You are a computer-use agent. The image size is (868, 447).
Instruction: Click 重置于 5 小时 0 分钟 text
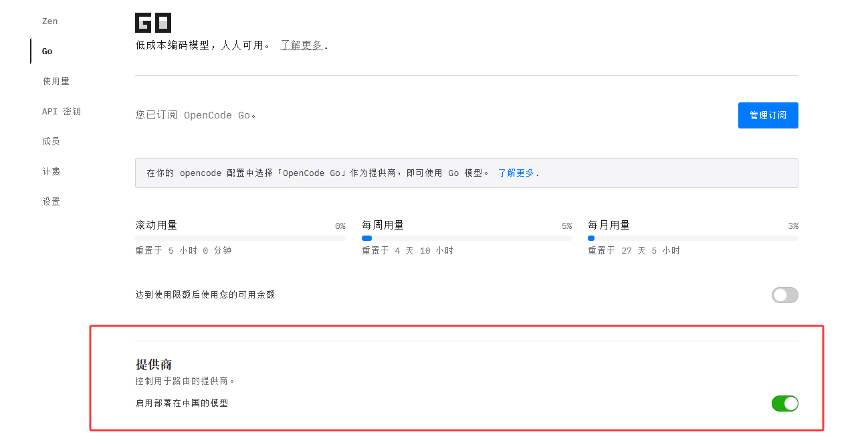point(183,251)
